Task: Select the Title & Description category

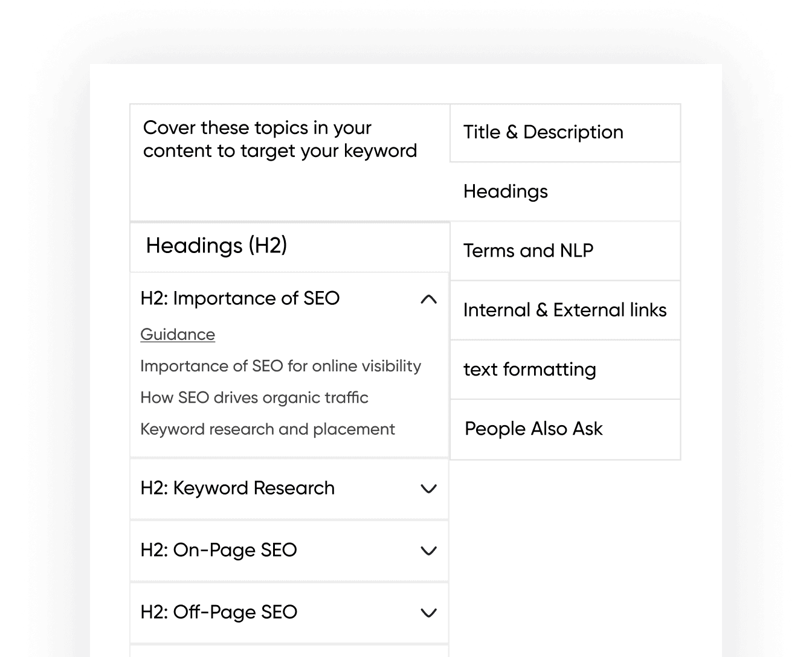Action: pyautogui.click(x=543, y=132)
